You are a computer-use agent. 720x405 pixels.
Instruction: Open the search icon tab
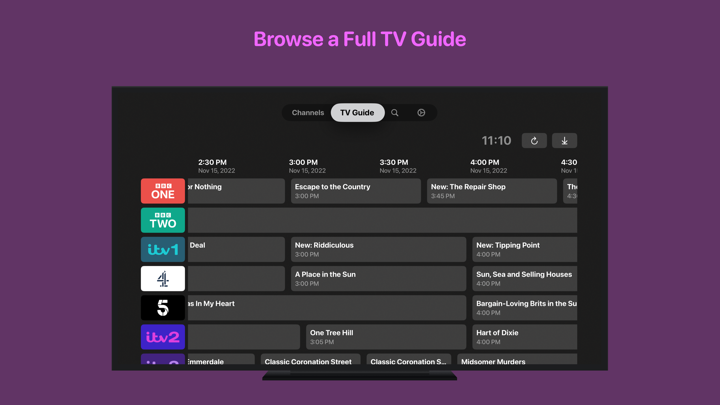point(394,112)
